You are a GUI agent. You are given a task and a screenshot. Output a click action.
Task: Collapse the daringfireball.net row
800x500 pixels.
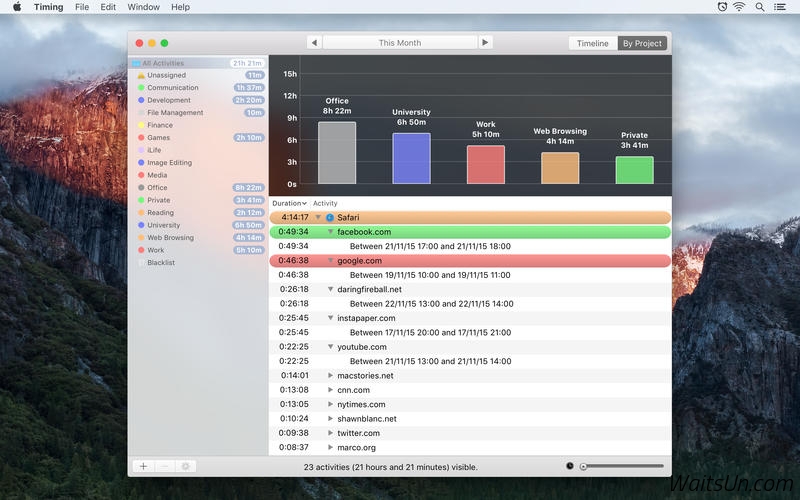pos(330,289)
